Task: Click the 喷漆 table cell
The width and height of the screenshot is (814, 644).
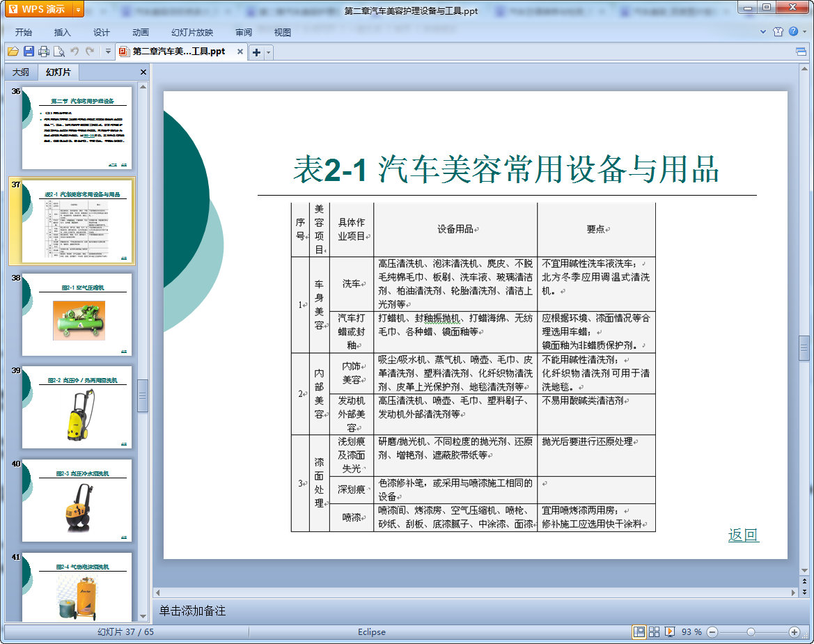Action: [352, 517]
